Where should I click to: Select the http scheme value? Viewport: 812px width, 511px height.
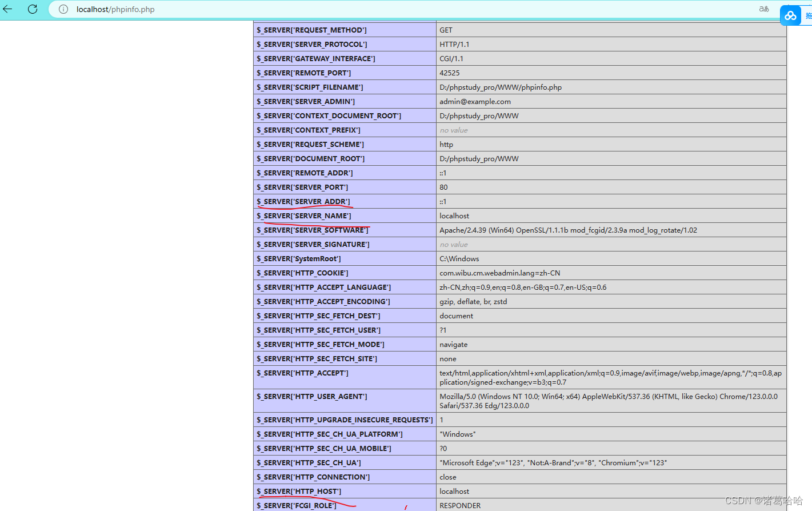446,144
